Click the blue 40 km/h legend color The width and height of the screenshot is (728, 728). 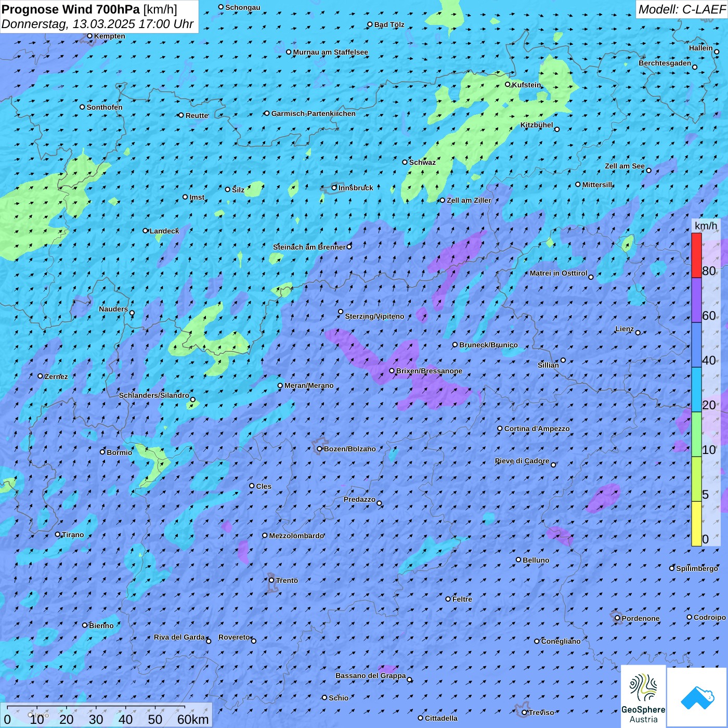(696, 345)
